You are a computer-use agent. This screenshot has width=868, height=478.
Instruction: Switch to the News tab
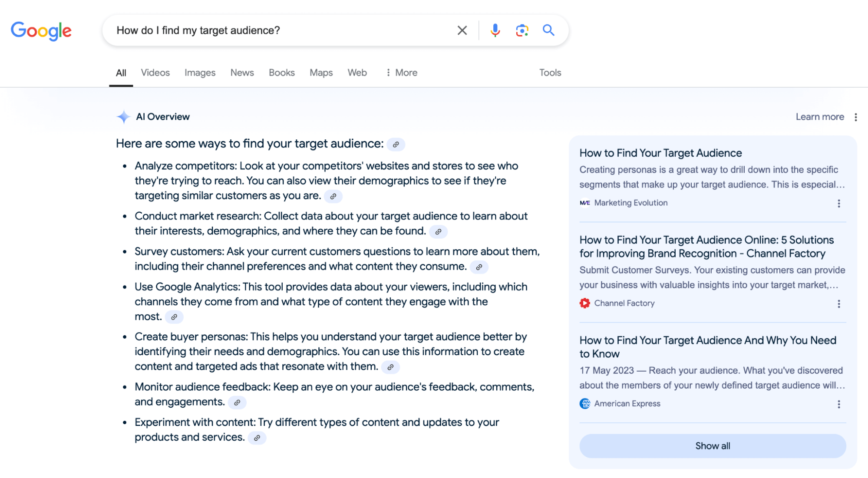pos(242,73)
